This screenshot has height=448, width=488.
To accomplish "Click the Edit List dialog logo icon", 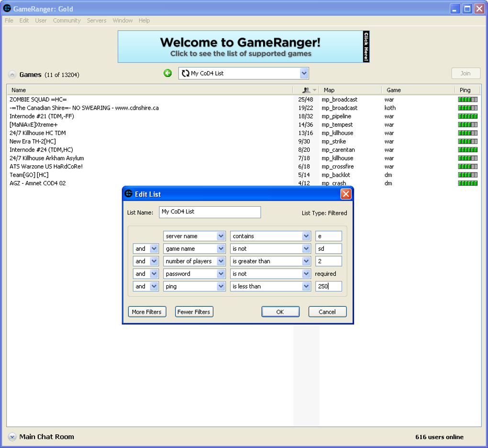I will 129,194.
